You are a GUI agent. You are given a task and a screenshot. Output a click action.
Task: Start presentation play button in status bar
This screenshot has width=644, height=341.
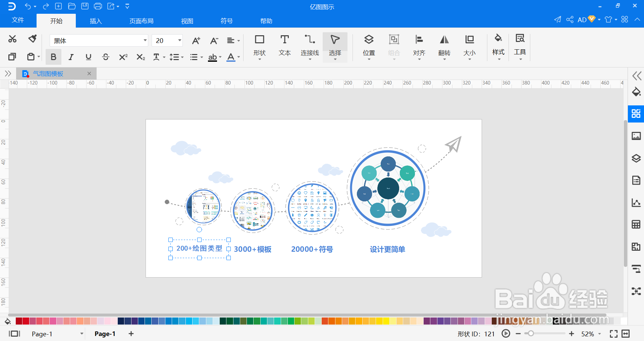tap(506, 334)
